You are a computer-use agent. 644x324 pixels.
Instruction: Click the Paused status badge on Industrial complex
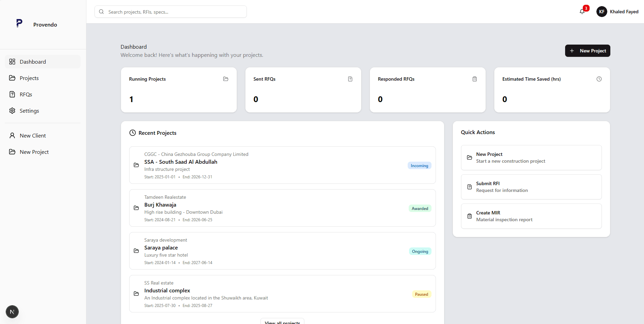(421, 294)
